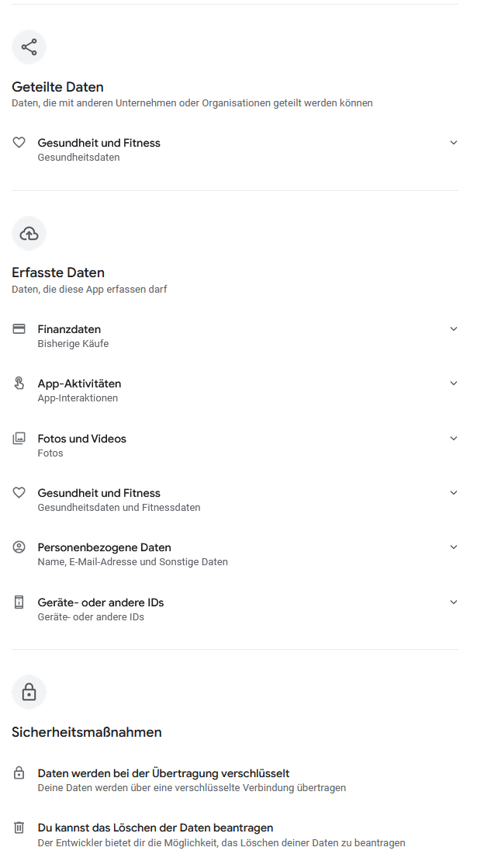Click 'Daten werden bei der Übertragung verschlüsselt'

(163, 773)
